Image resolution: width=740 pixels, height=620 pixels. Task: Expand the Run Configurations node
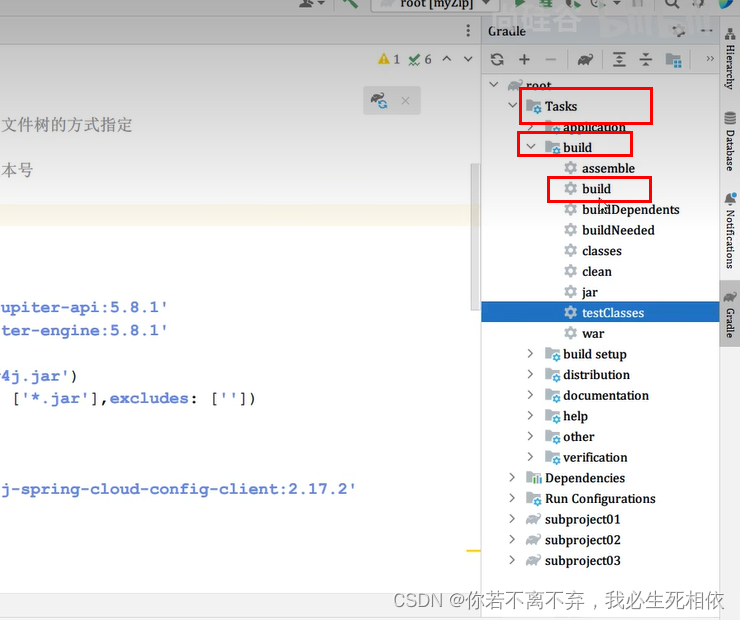512,498
